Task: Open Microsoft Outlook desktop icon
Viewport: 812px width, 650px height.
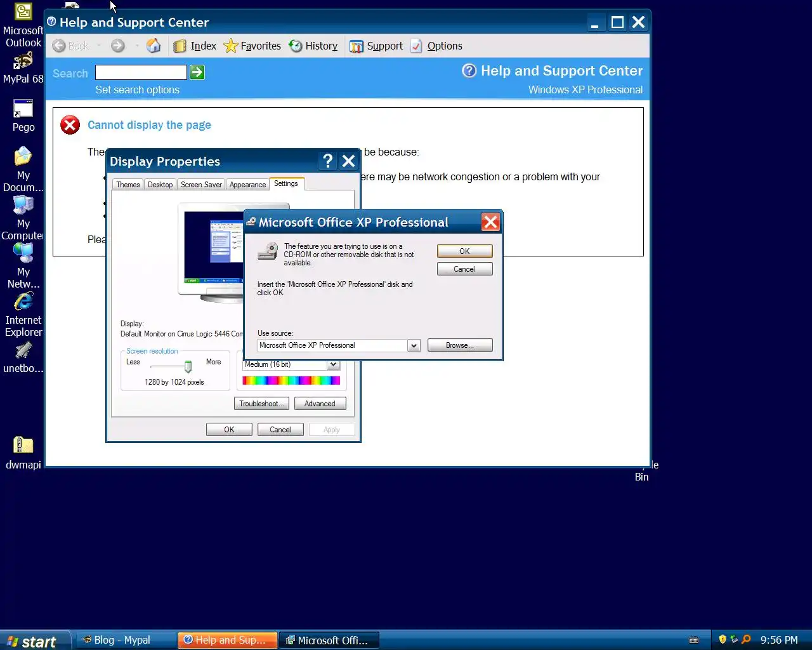Action: [23, 25]
